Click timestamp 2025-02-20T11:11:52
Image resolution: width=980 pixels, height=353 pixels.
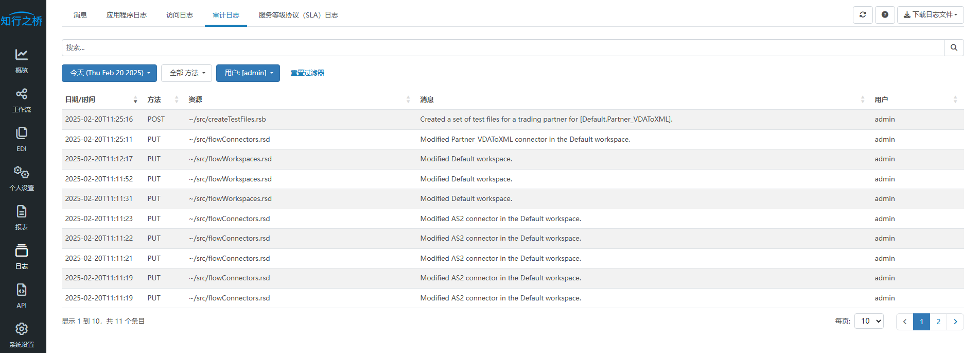pyautogui.click(x=99, y=179)
